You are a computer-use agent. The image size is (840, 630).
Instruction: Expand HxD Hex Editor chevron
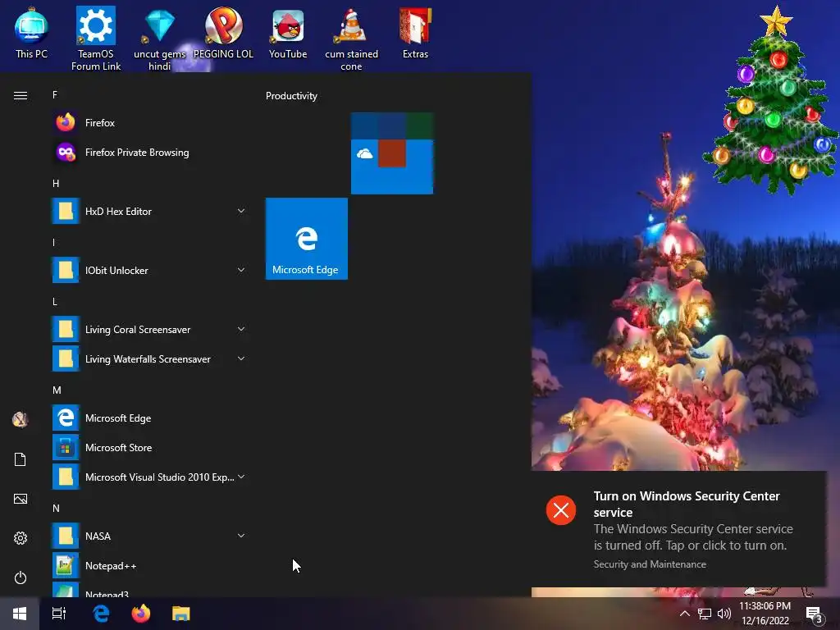tap(241, 211)
